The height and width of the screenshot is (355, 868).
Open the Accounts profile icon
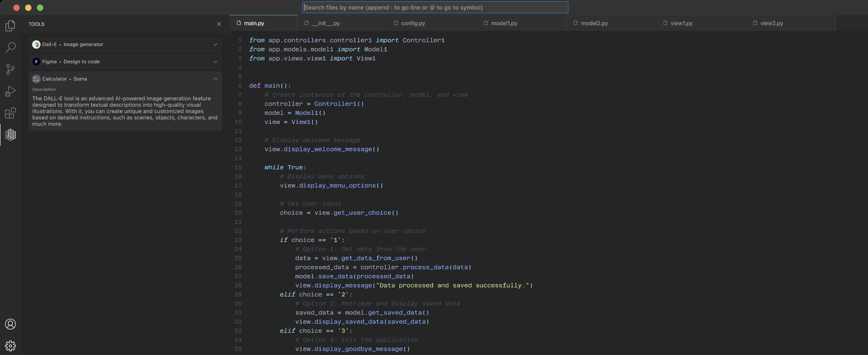(x=10, y=324)
